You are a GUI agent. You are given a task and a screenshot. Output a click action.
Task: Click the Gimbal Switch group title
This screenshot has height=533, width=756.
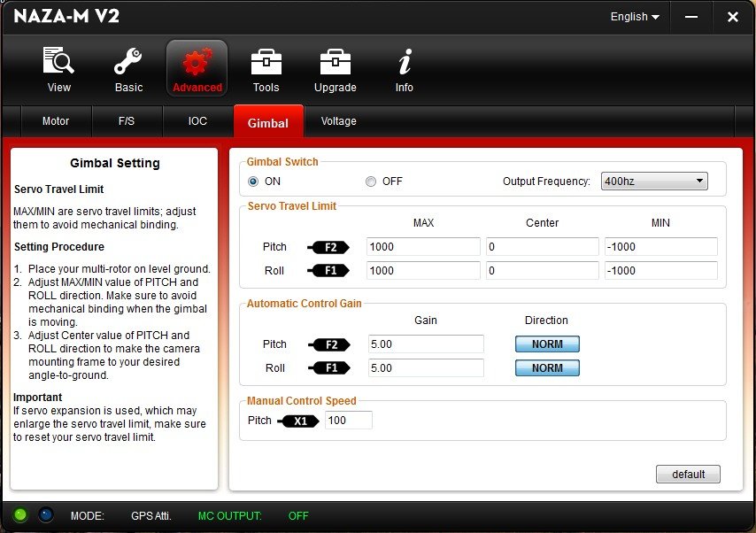[x=282, y=162]
